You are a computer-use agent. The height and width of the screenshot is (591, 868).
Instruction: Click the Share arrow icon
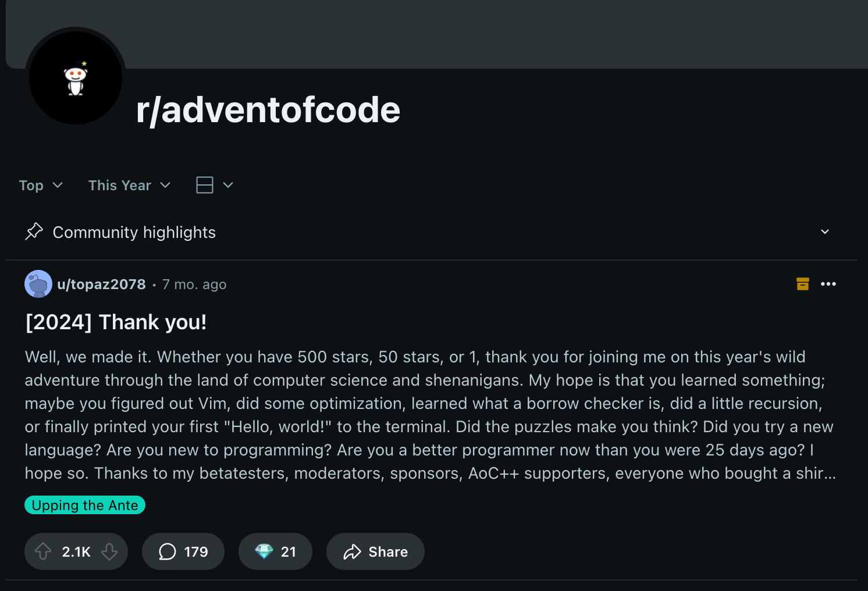(x=352, y=552)
